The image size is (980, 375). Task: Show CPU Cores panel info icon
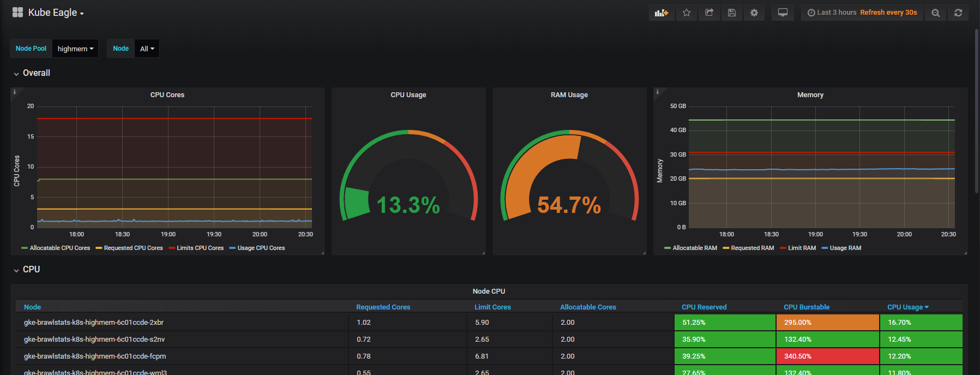[15, 92]
